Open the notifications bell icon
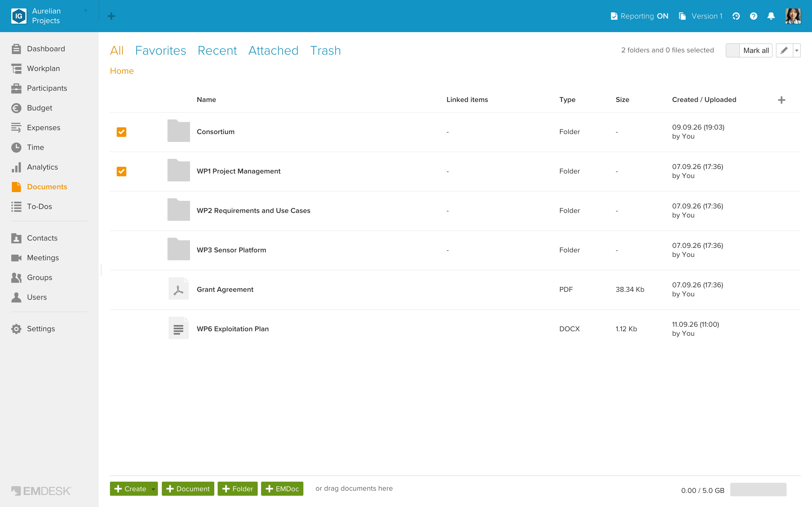Viewport: 812px width, 507px height. coord(771,16)
